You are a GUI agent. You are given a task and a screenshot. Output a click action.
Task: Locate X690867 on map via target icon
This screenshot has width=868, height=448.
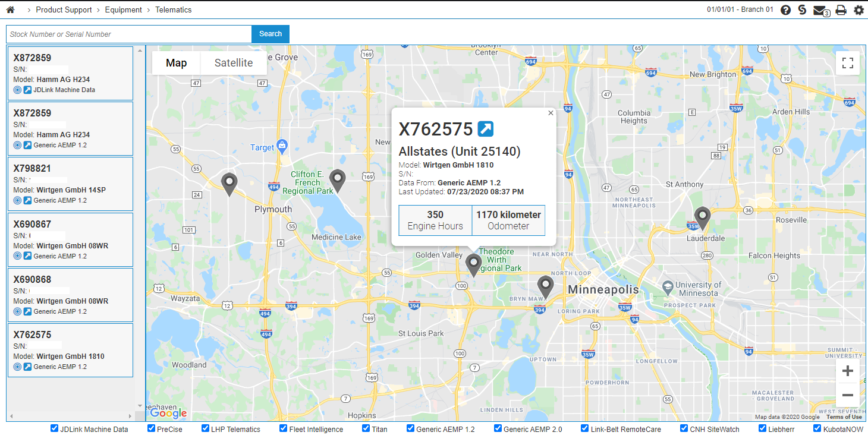click(x=17, y=256)
